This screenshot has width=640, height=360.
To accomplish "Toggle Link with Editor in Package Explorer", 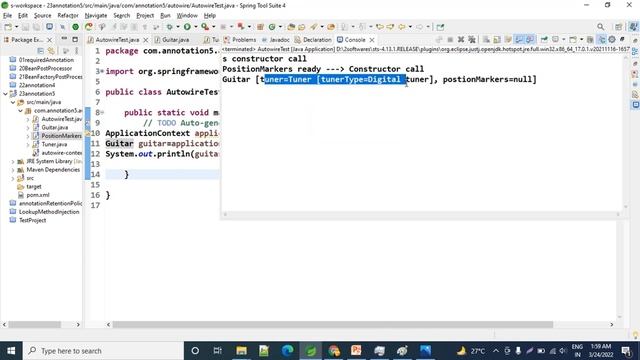I will 51,51.
